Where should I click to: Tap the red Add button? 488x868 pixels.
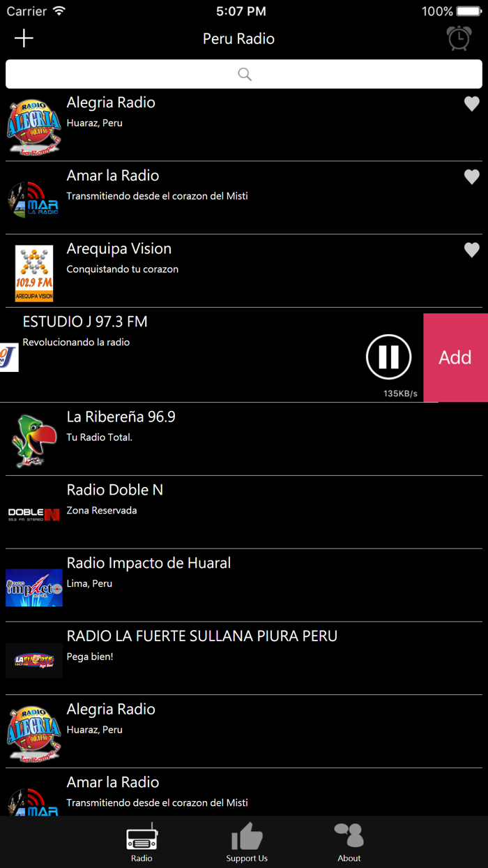pyautogui.click(x=455, y=357)
